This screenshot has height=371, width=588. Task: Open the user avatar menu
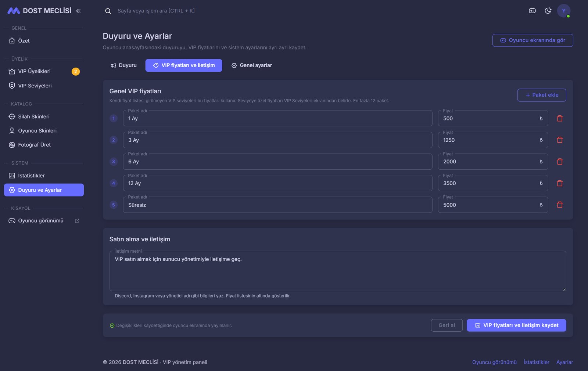tap(564, 11)
